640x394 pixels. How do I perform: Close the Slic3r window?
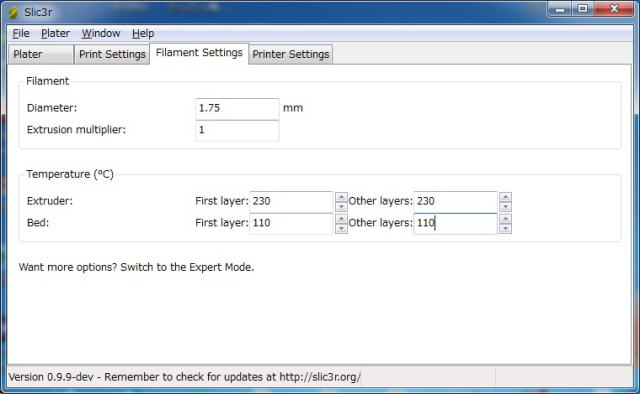coord(614,9)
